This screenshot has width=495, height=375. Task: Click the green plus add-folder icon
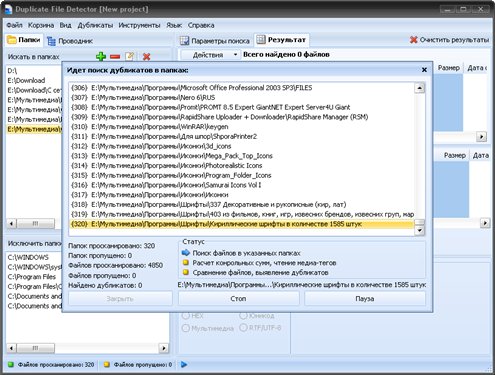pos(101,56)
